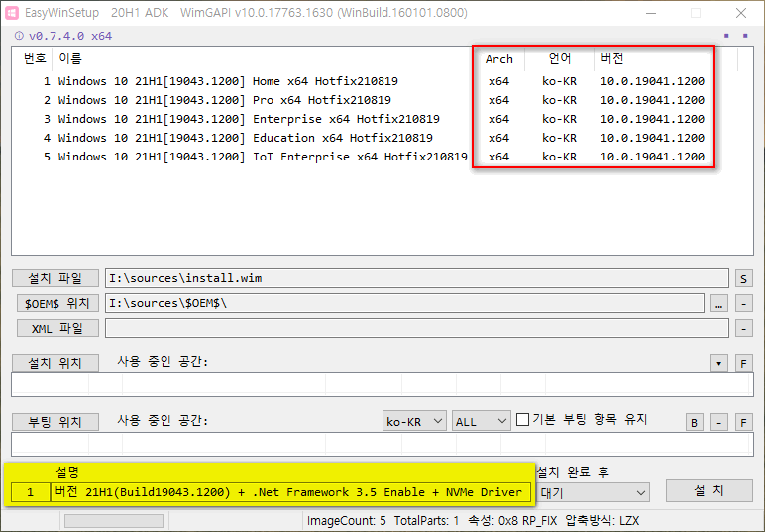Screen dimensions: 765x532
Task: Click the B button in the boot location row
Action: 694,422
